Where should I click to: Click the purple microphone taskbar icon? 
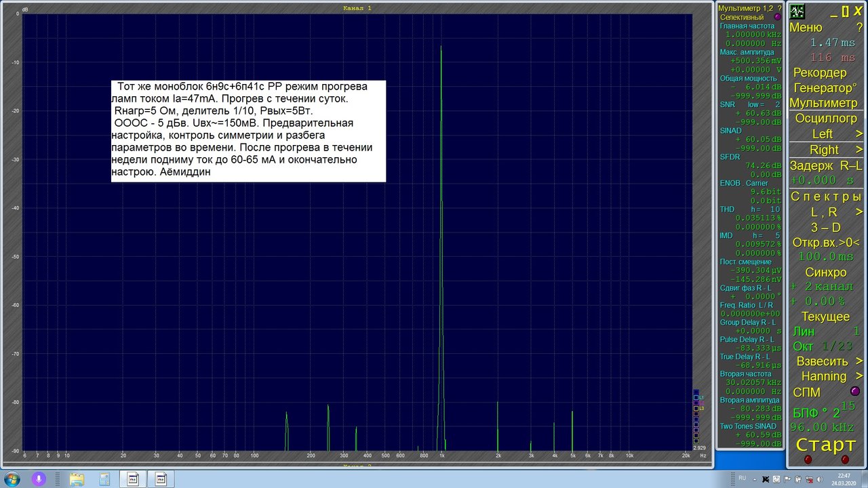39,479
